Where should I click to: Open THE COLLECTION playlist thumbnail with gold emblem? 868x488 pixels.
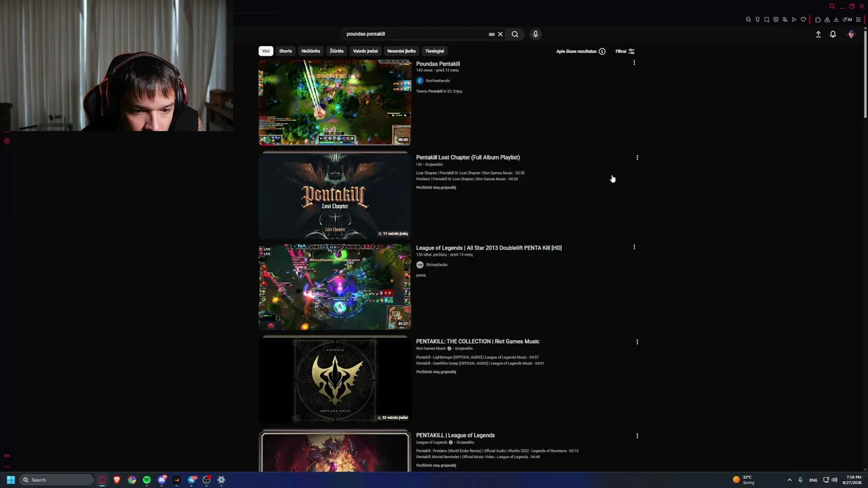[335, 380]
